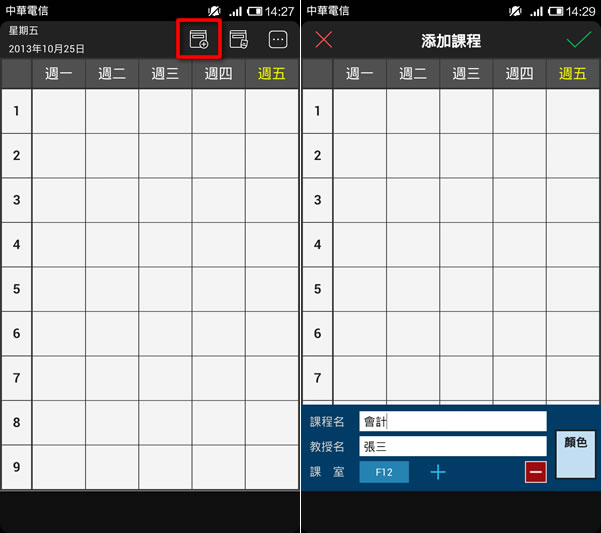Tap period 4 label in 添加課程 screen

click(x=317, y=244)
